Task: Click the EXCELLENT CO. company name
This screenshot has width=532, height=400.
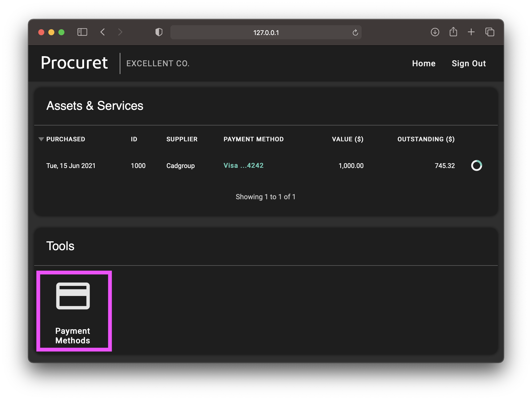Action: pos(158,63)
